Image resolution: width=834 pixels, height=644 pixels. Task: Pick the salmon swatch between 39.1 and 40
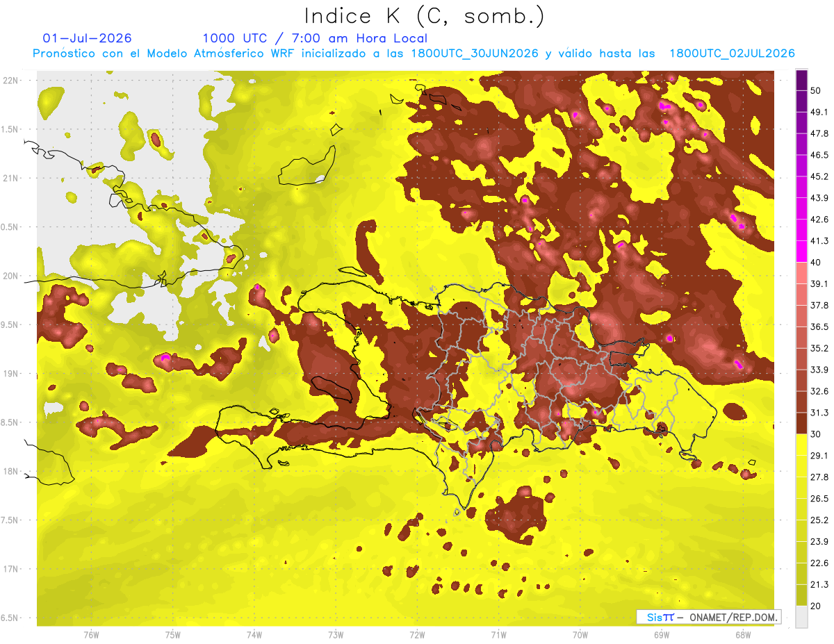click(801, 272)
